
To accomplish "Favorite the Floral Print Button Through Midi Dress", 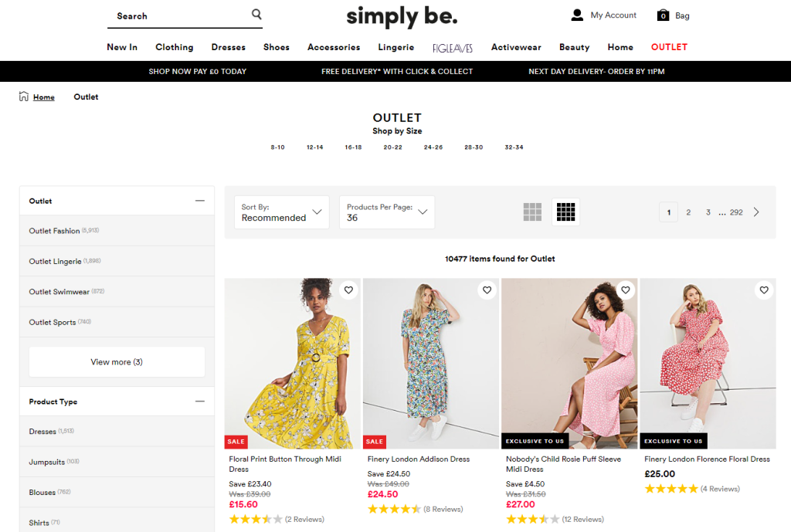I will [348, 290].
